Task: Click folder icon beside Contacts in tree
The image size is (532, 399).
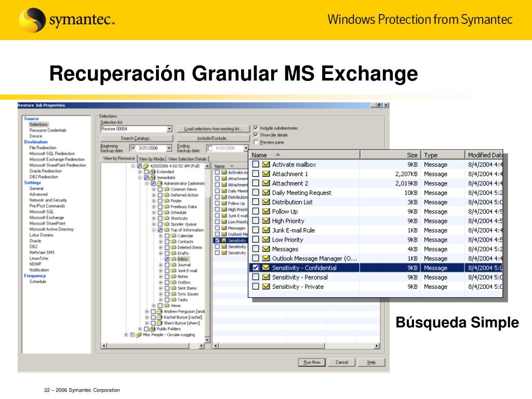Action: click(x=174, y=242)
